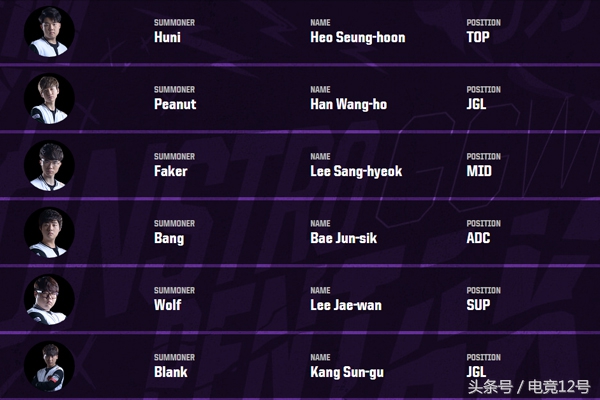The image size is (600, 400).
Task: Select the name Bae Jun-sik
Action: click(344, 238)
